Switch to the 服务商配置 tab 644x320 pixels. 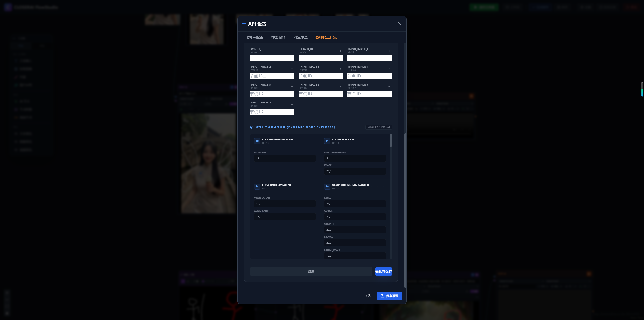(254, 37)
